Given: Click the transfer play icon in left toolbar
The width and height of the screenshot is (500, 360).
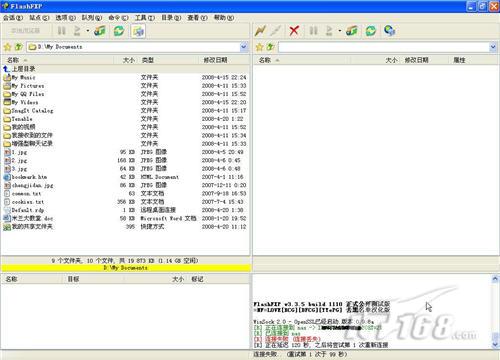Looking at the screenshot, I should point(77,31).
